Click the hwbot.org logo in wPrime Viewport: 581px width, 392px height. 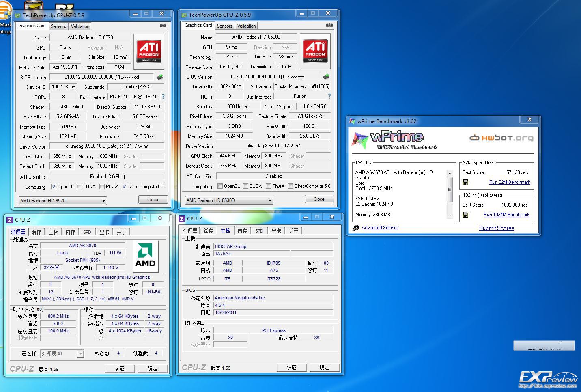pyautogui.click(x=501, y=138)
